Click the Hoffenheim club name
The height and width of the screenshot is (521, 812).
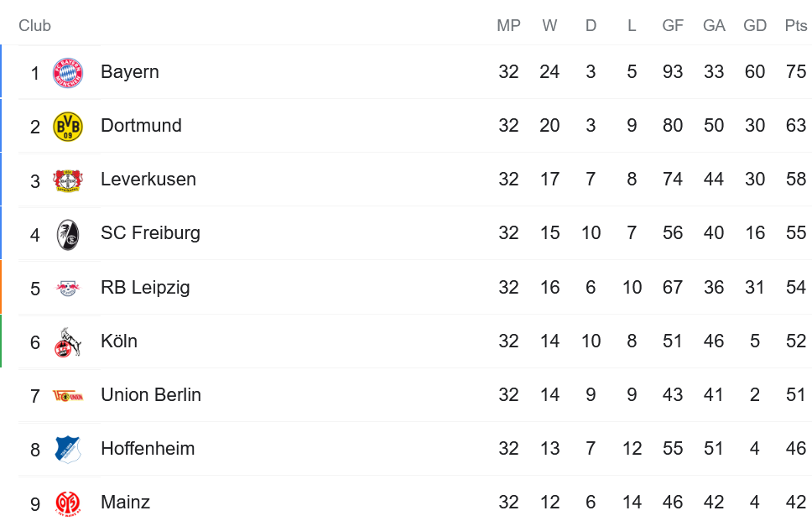148,448
